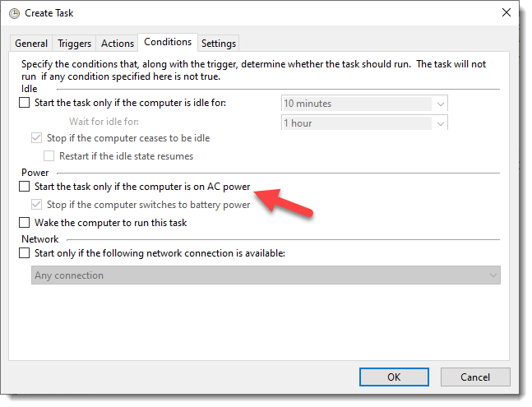Select the Conditions tab
This screenshot has width=532, height=407.
(168, 42)
